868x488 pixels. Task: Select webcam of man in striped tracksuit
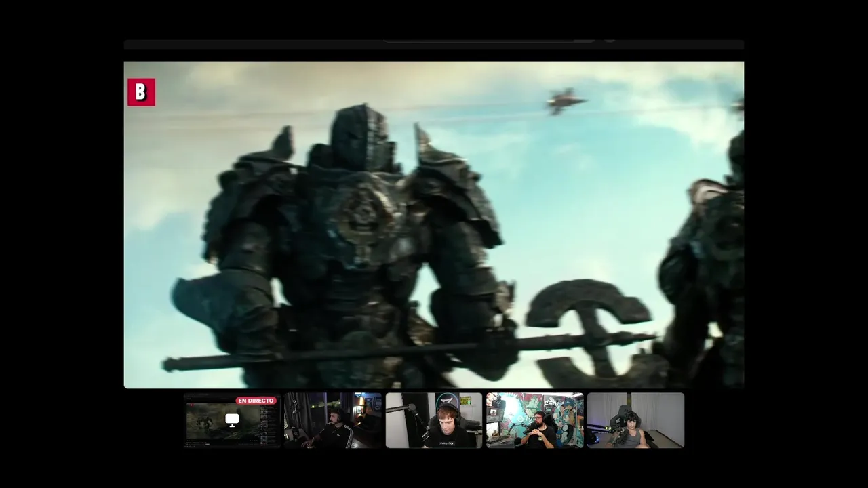tap(333, 420)
